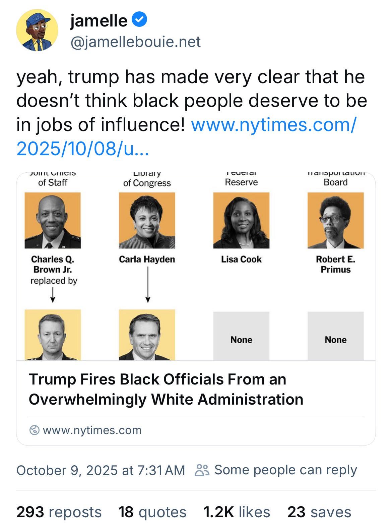392x532 pixels.
Task: Click the Some people can reply label
Action: (x=285, y=470)
